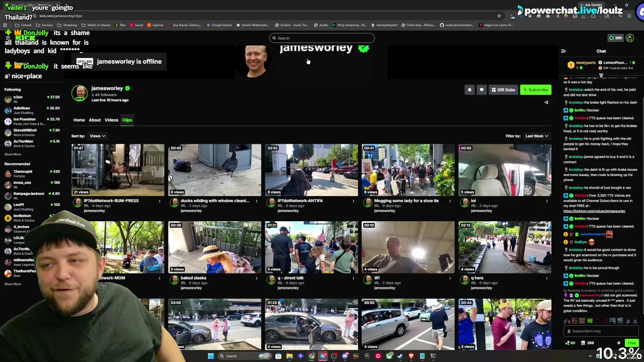The height and width of the screenshot is (362, 644).
Task: Open options menu for q - street talk clip
Action: point(353,278)
